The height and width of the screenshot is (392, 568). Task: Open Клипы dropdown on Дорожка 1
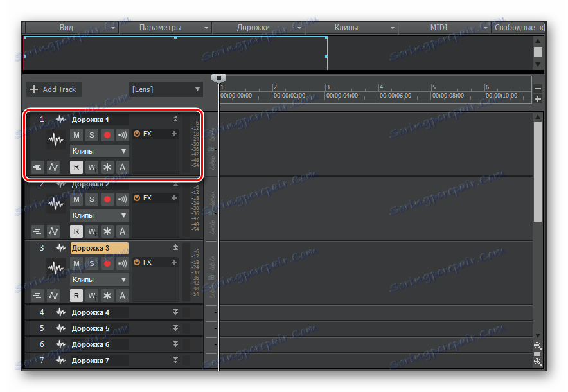click(99, 151)
